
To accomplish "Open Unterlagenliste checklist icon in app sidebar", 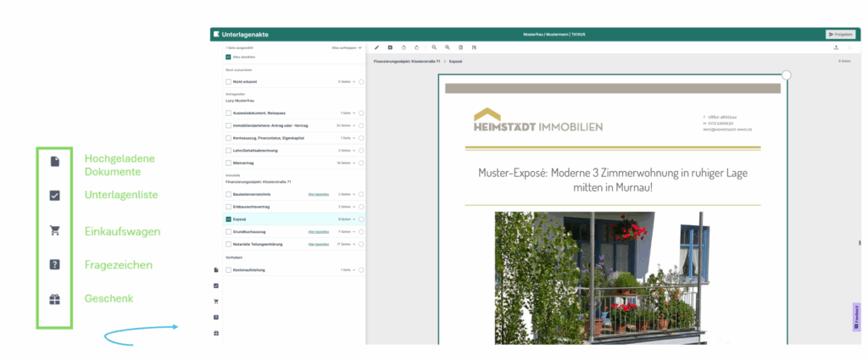I will click(216, 285).
